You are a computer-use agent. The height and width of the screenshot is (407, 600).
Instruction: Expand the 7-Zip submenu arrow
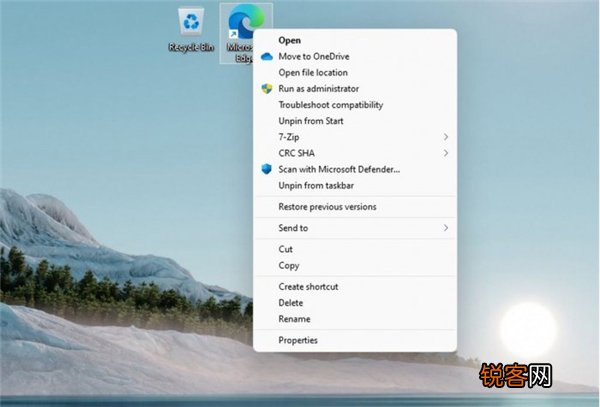tap(445, 137)
